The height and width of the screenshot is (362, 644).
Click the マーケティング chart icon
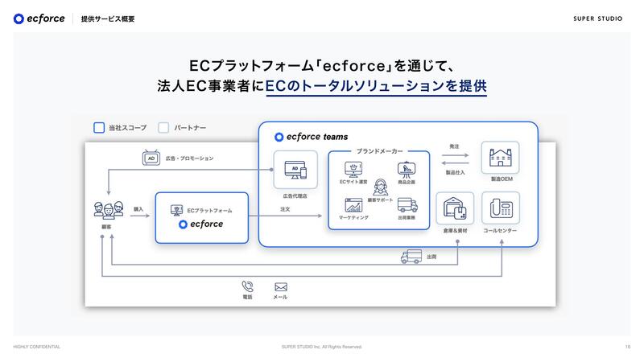click(353, 205)
